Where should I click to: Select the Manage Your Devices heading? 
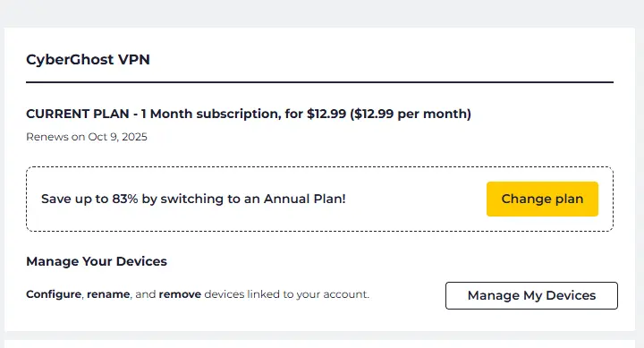click(97, 261)
